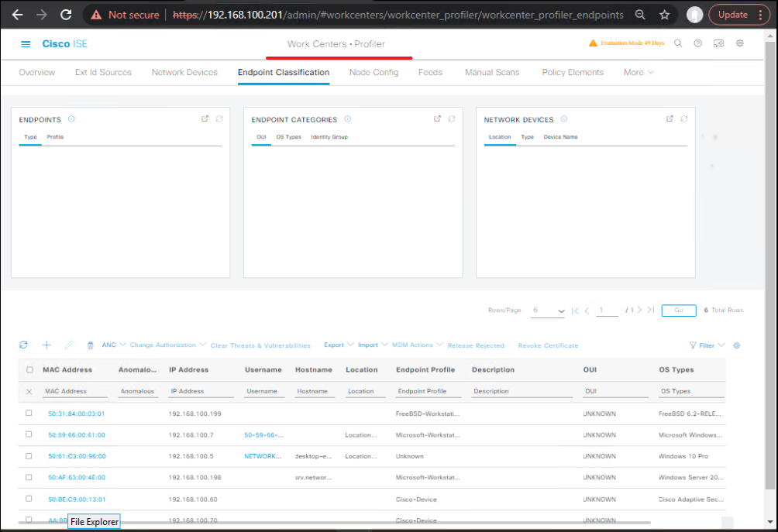Screen dimensions: 778x532
Task: Refresh the NETWORK DEVICES dashlet
Action: pos(683,119)
